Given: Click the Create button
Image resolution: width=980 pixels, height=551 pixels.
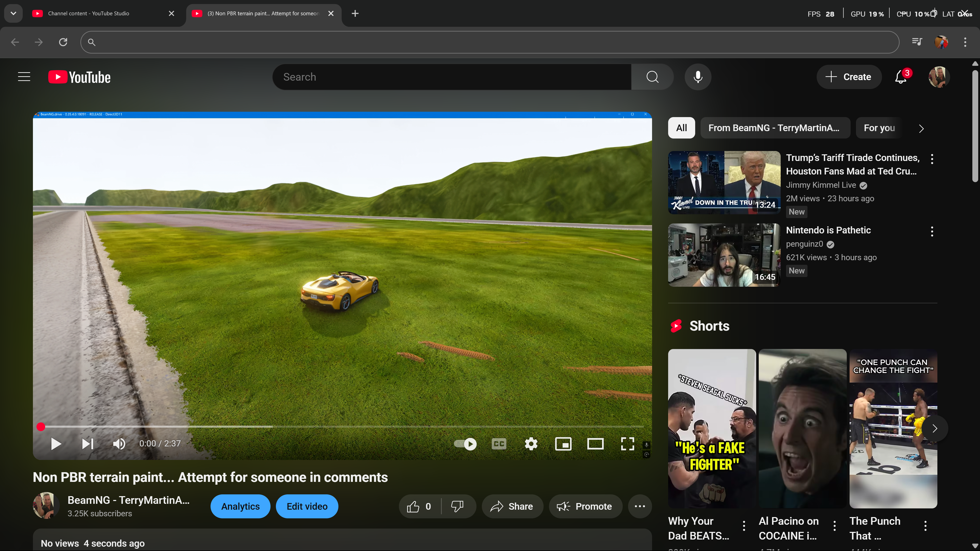Looking at the screenshot, I should click(x=849, y=77).
